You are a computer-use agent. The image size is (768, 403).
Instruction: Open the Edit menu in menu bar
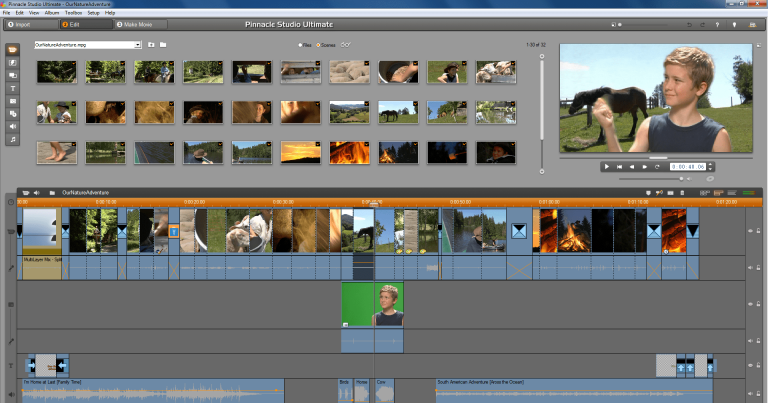20,13
